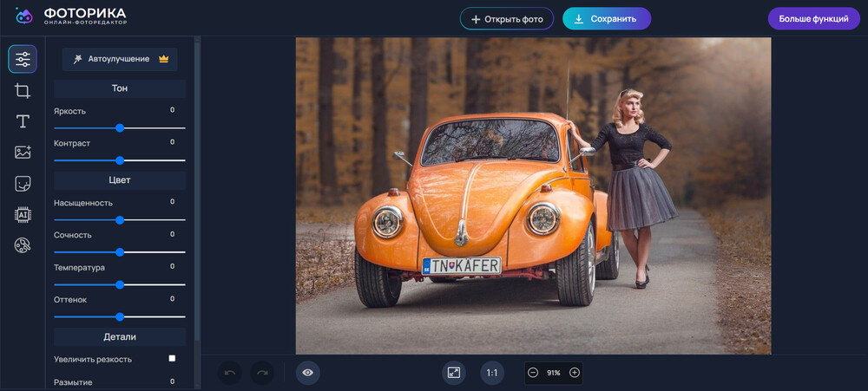Image resolution: width=868 pixels, height=391 pixels.
Task: Click the Детали section header
Action: [120, 336]
